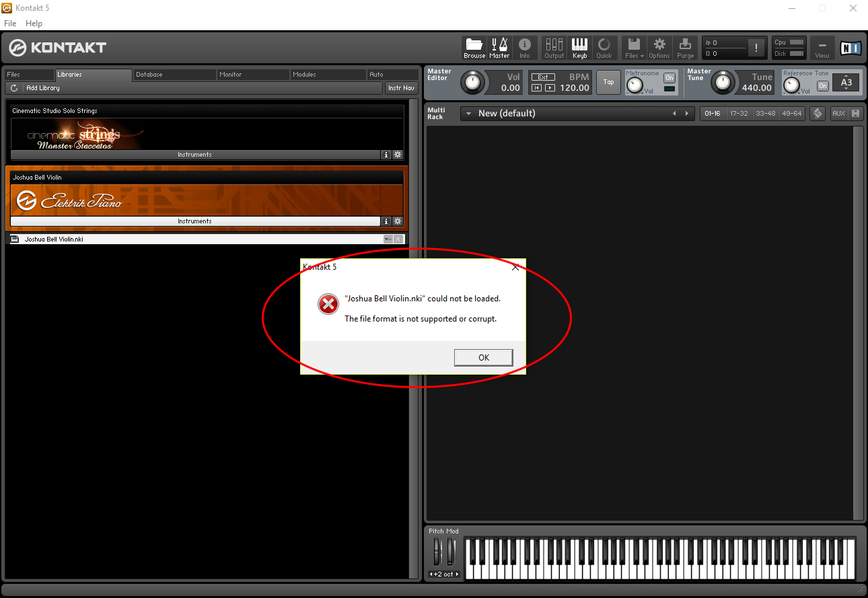Switch to the Database tab
868x598 pixels.
(x=175, y=75)
